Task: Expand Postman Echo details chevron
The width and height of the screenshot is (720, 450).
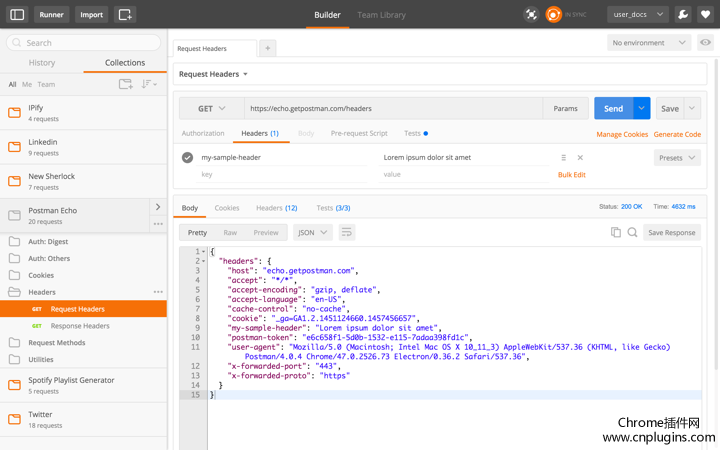Action: (x=158, y=207)
